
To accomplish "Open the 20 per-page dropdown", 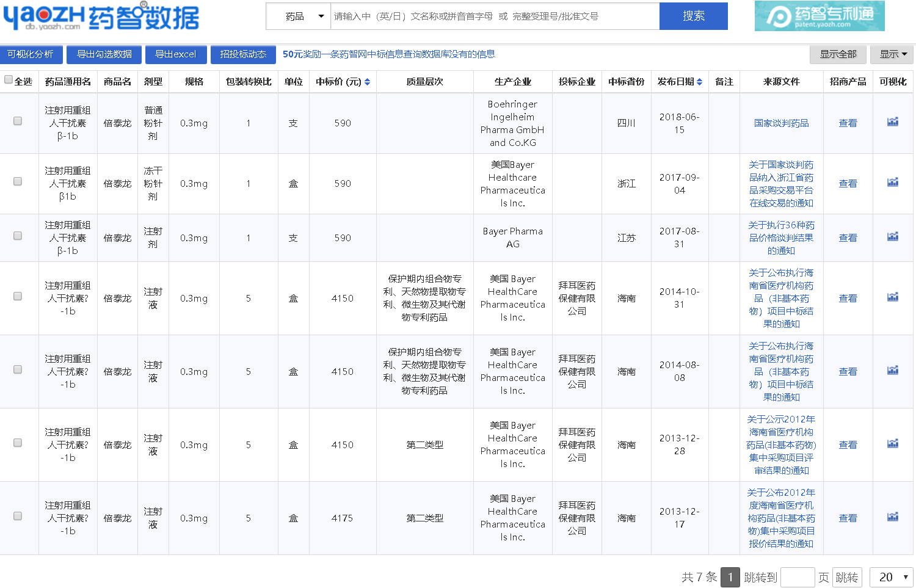I will point(892,577).
